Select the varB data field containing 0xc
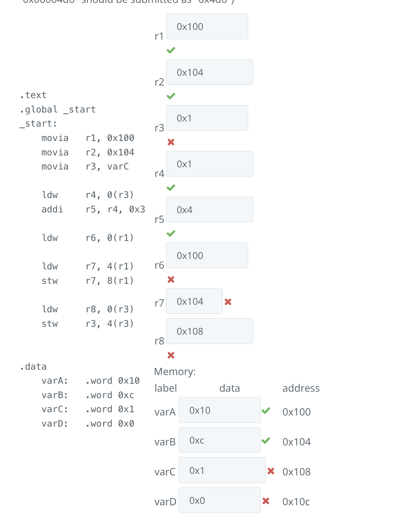This screenshot has height=515, width=420. click(x=219, y=440)
